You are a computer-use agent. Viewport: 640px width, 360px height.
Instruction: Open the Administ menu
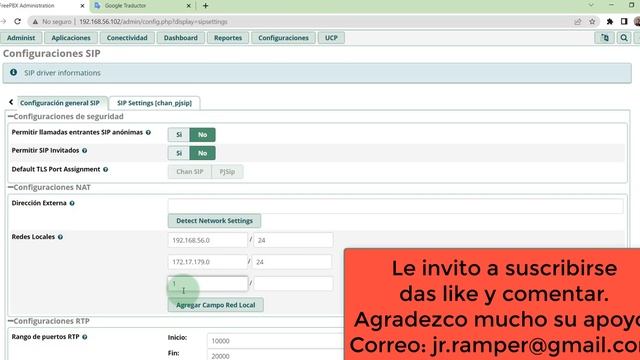(x=21, y=38)
